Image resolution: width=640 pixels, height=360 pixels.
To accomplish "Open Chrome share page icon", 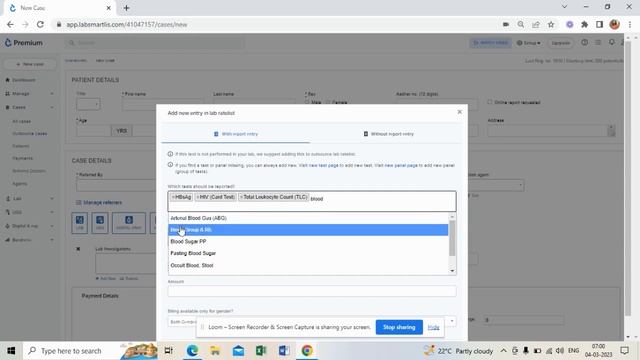I will (536, 24).
